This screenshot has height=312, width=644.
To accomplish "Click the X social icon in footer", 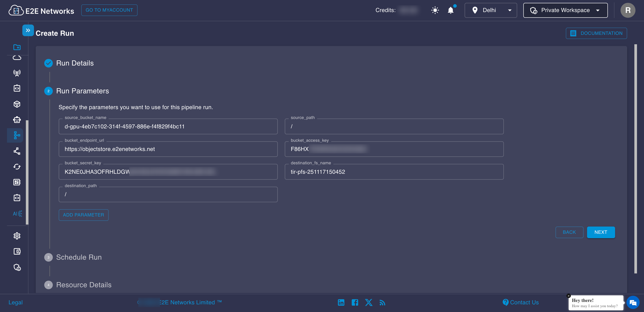I will pyautogui.click(x=369, y=302).
